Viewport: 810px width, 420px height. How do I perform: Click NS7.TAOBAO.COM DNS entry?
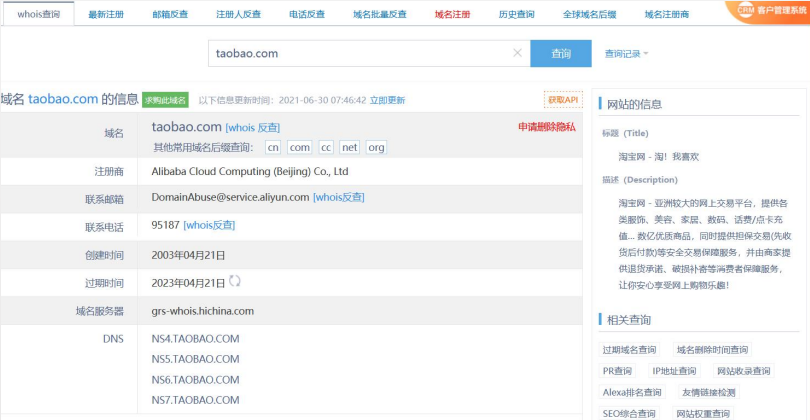[x=195, y=400]
